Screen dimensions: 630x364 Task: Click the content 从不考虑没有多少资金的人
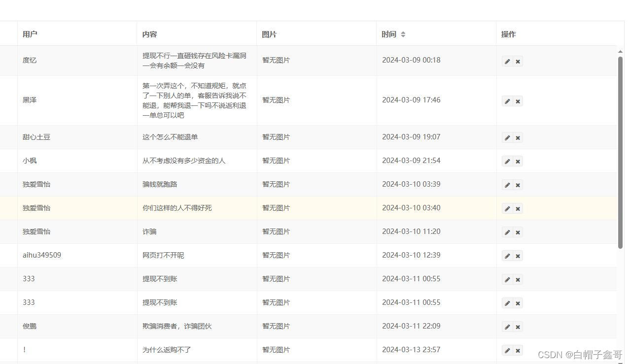(184, 161)
